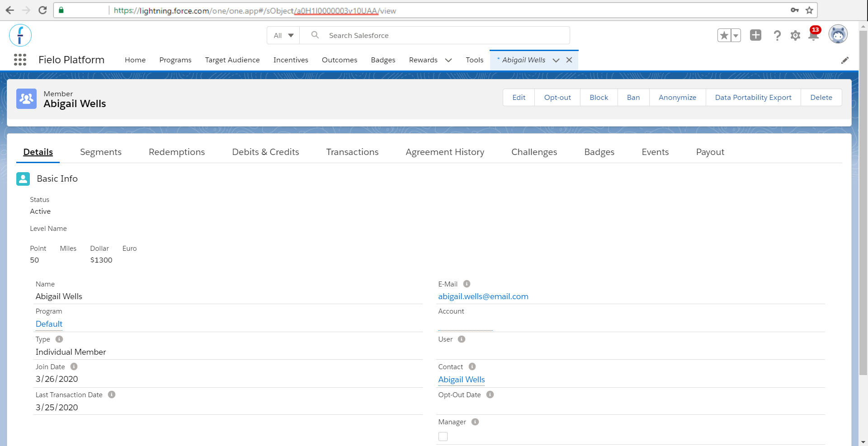Image resolution: width=868 pixels, height=446 pixels.
Task: Click the pencil edit navigation icon
Action: [x=844, y=60]
